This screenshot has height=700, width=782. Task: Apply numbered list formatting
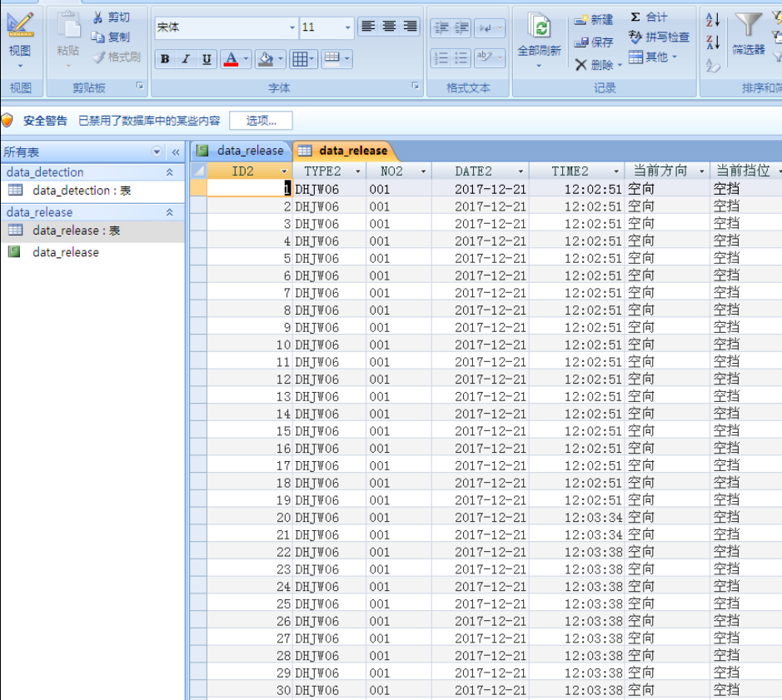(441, 57)
